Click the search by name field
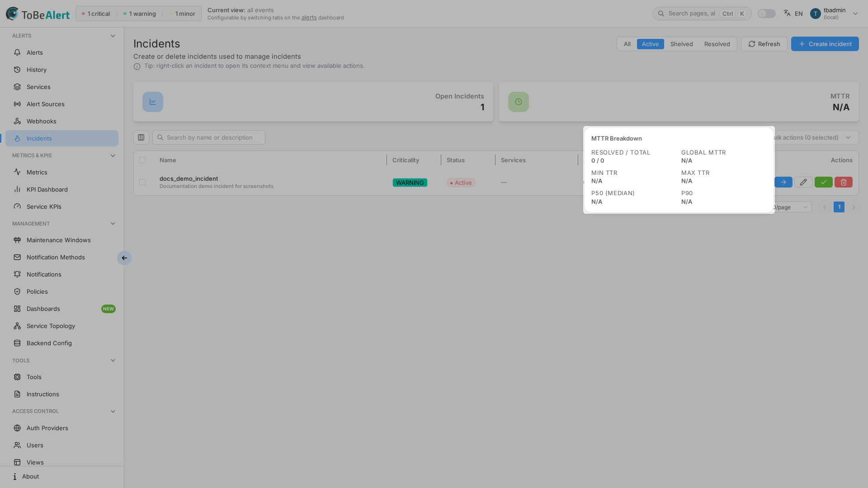This screenshot has width=868, height=488. (209, 137)
